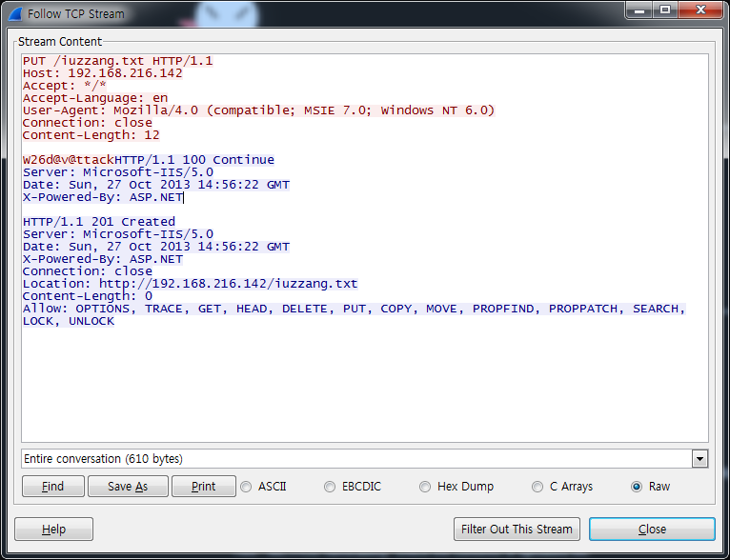Click the 'W26d@v@ttack' payload text
The width and height of the screenshot is (730, 560).
point(69,160)
